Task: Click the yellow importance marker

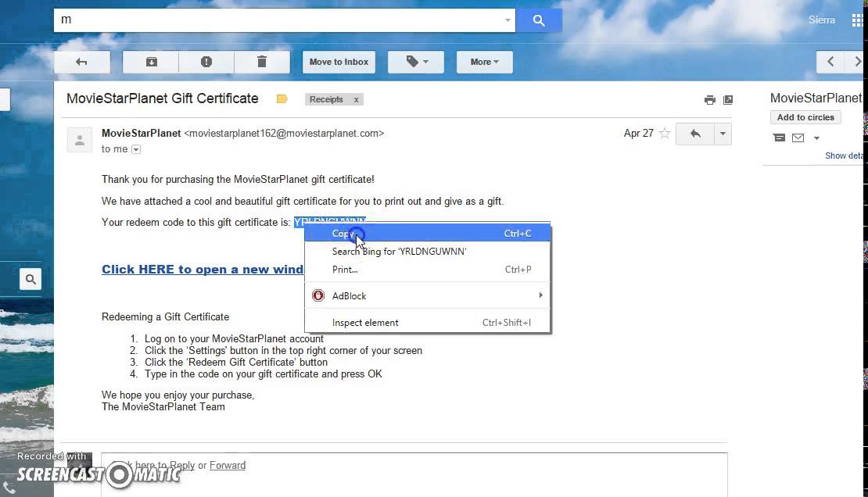Action: [282, 99]
